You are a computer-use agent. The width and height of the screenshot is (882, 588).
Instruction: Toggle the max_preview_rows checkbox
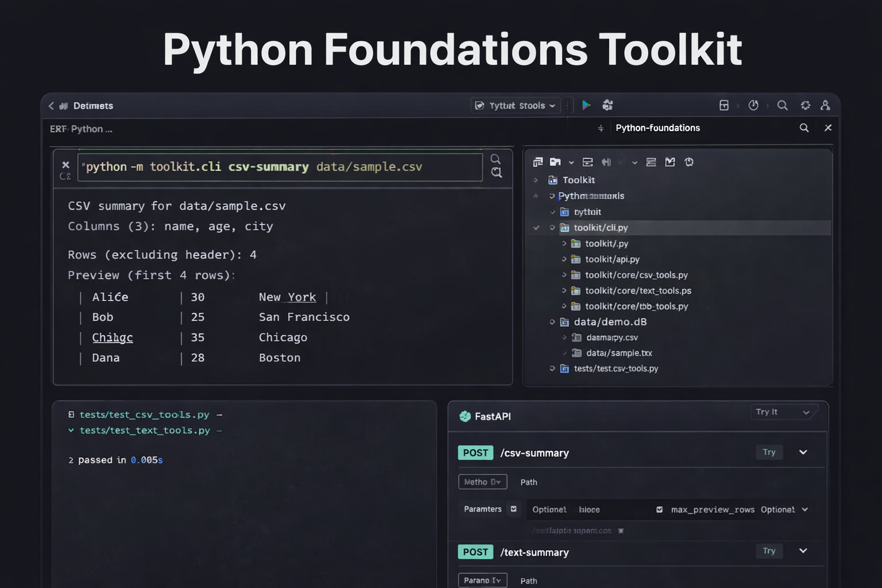point(659,509)
